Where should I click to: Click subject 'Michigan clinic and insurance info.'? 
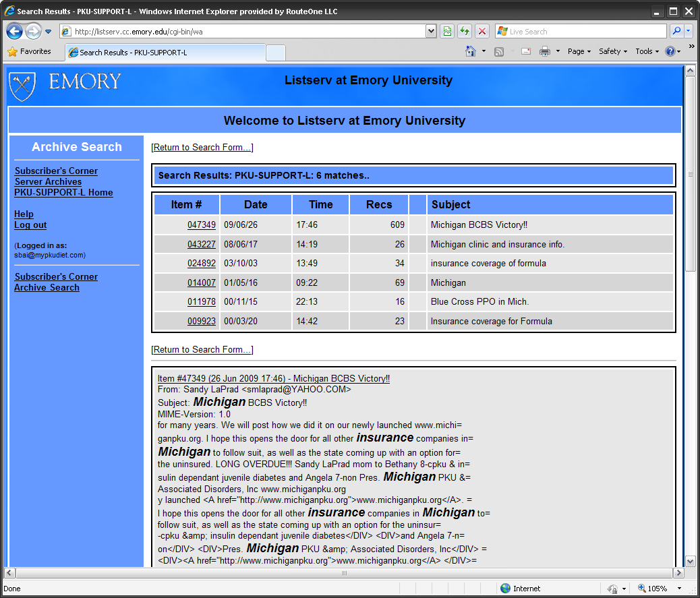pyautogui.click(x=498, y=244)
